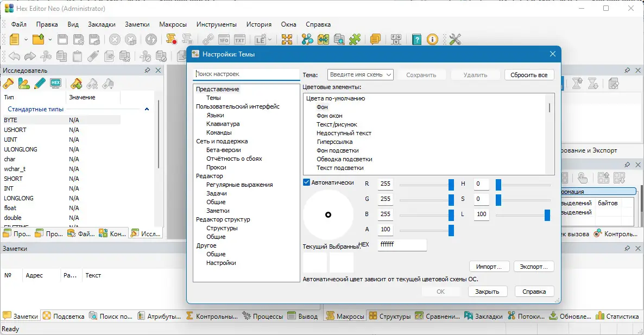Viewport: 644px width, 335px height.
Task: Click the green puzzle piece icon
Action: click(355, 40)
